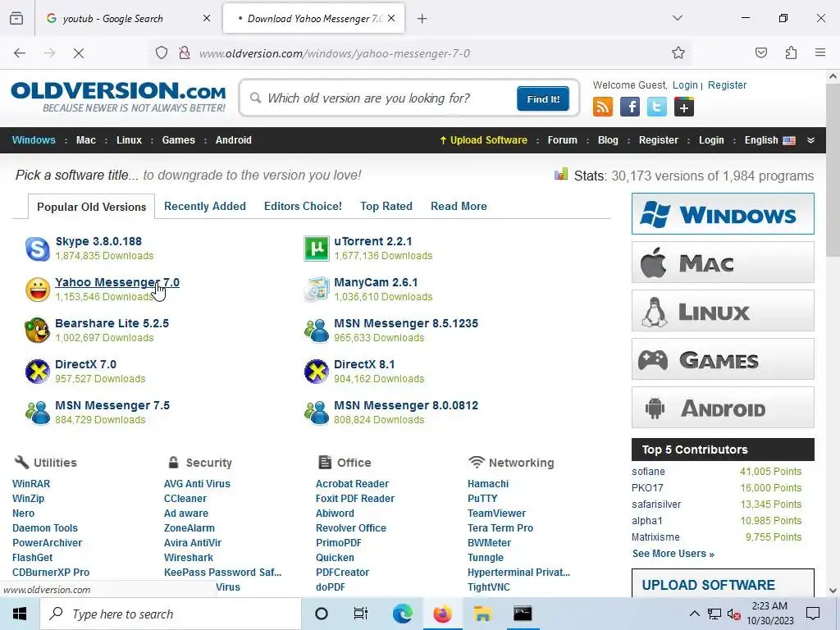The width and height of the screenshot is (840, 630).
Task: Click the large Windows platform banner
Action: click(723, 214)
